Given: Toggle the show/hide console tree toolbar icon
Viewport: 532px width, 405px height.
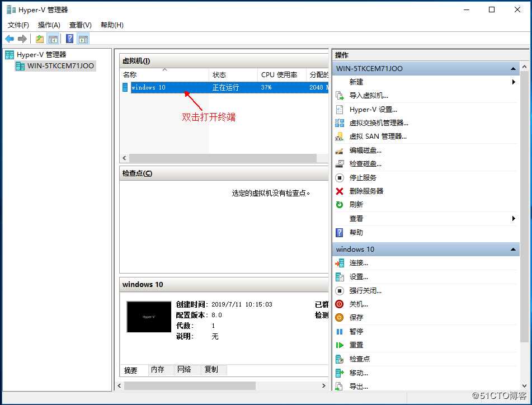Looking at the screenshot, I should pyautogui.click(x=53, y=39).
